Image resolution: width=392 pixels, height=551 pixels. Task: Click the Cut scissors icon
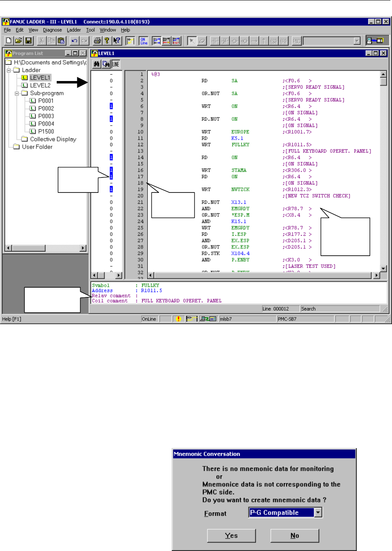41,41
